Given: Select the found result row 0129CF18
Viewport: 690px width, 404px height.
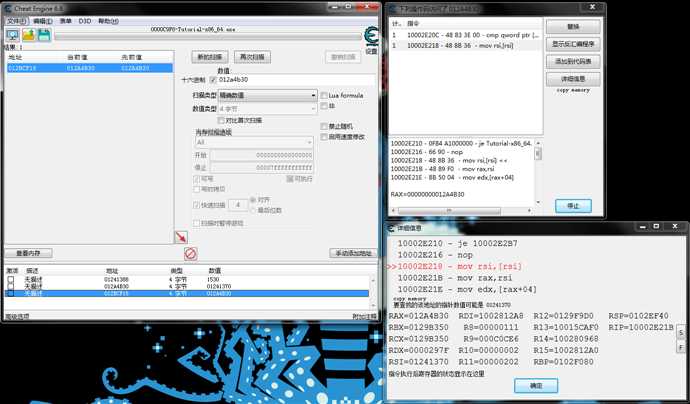Looking at the screenshot, I should 90,68.
